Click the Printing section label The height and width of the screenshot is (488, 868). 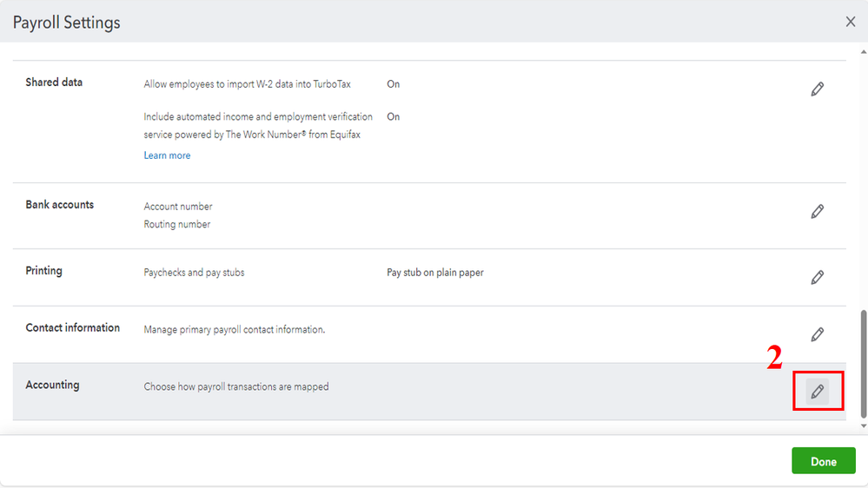click(43, 271)
